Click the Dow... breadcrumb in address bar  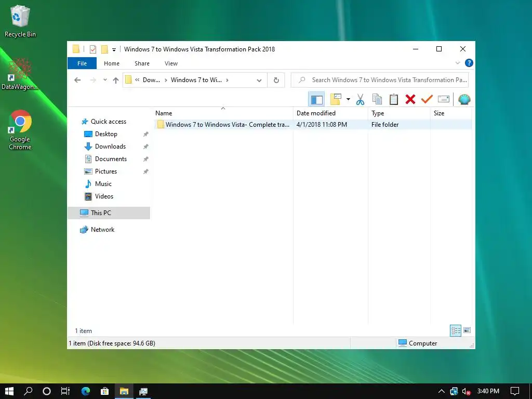tap(151, 80)
